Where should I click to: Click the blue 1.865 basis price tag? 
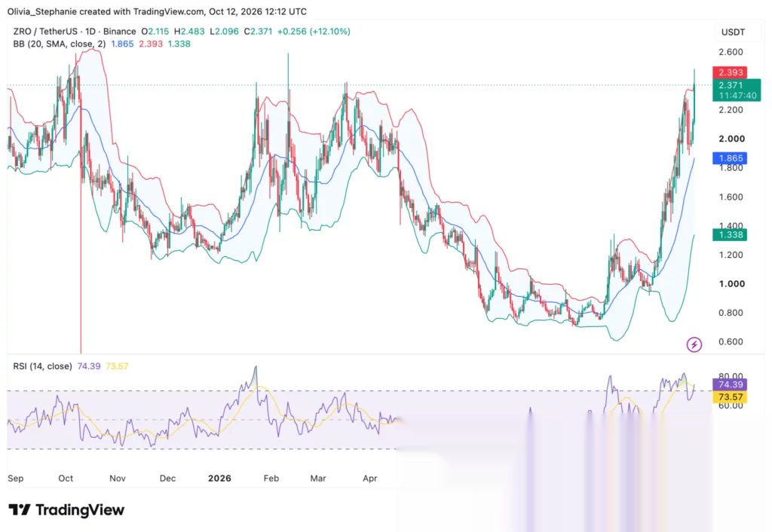click(x=730, y=158)
